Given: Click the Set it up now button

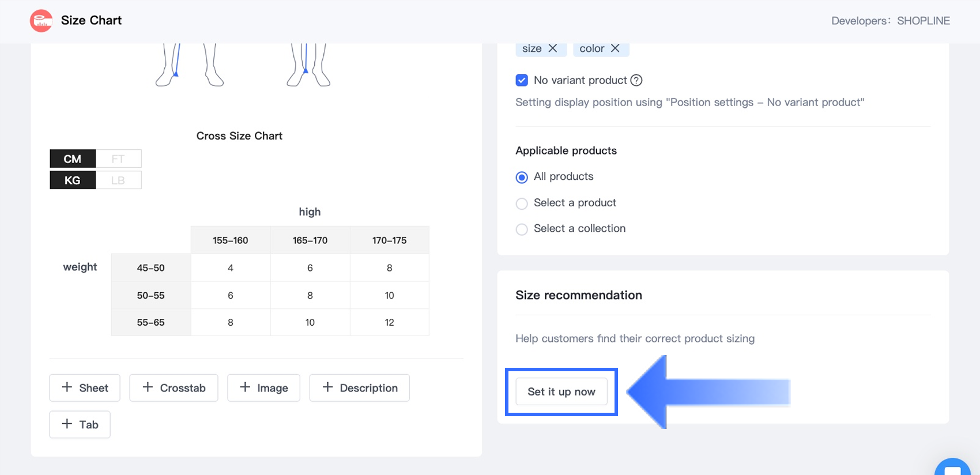Looking at the screenshot, I should pyautogui.click(x=561, y=392).
